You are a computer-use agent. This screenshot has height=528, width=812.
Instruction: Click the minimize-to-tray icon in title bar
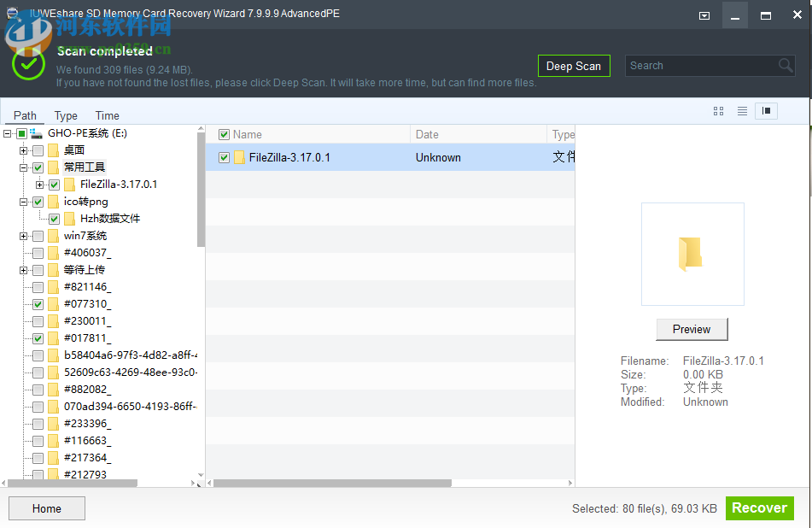click(x=704, y=15)
